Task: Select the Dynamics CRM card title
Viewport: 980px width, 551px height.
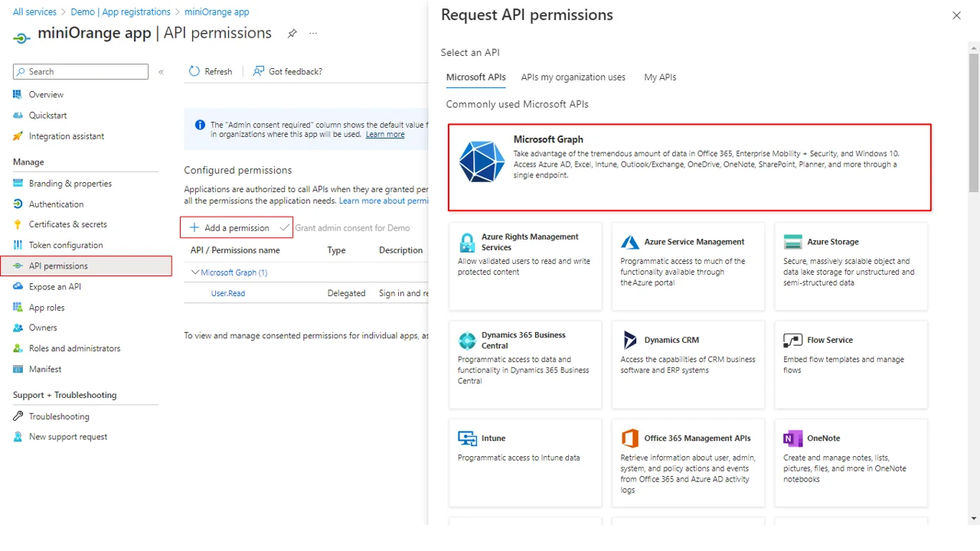Action: click(671, 340)
